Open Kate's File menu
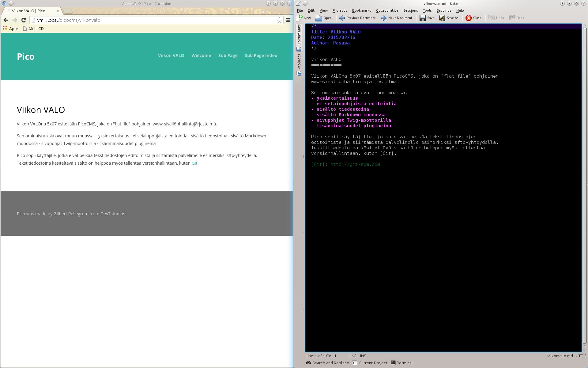 click(x=300, y=10)
